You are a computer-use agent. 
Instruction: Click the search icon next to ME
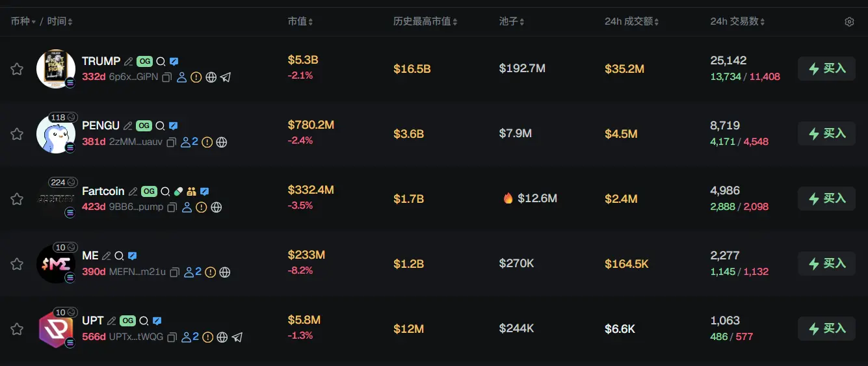120,256
